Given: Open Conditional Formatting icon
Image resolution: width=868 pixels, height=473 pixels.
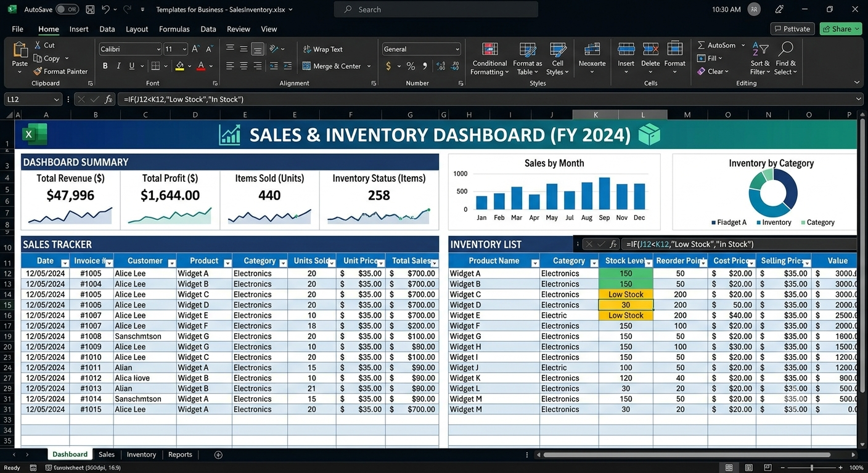Looking at the screenshot, I should coord(490,51).
